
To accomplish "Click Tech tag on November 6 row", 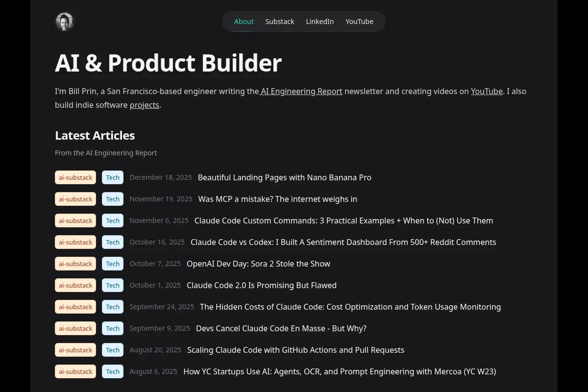I will [113, 220].
